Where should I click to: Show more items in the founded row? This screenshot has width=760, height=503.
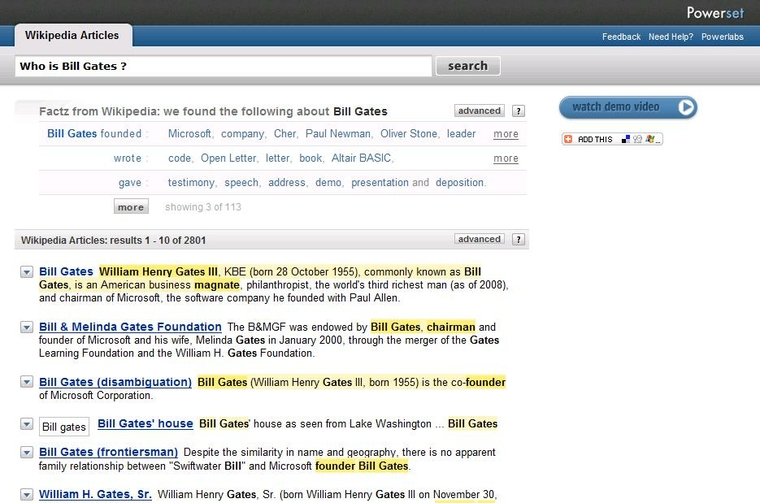(x=506, y=134)
